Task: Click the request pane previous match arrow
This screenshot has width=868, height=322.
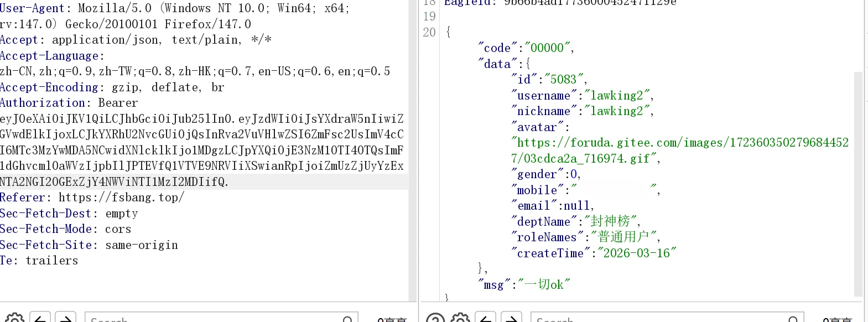Action: click(x=40, y=318)
